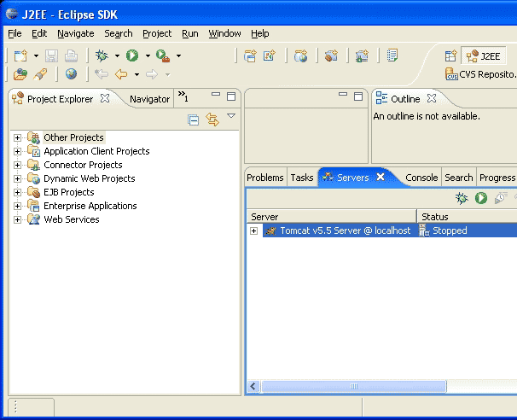The width and height of the screenshot is (517, 420).
Task: Show hidden views list chevron
Action: click(x=183, y=96)
